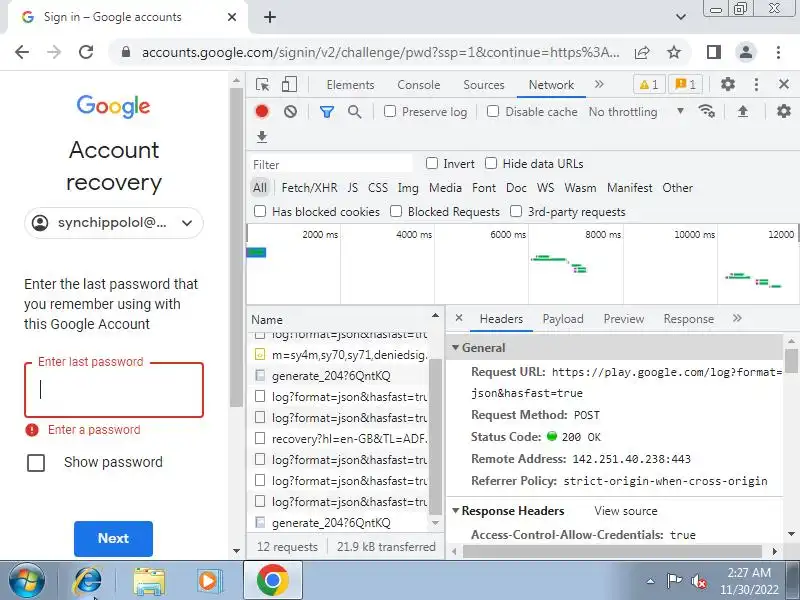Reload the page in Chrome

[x=86, y=52]
